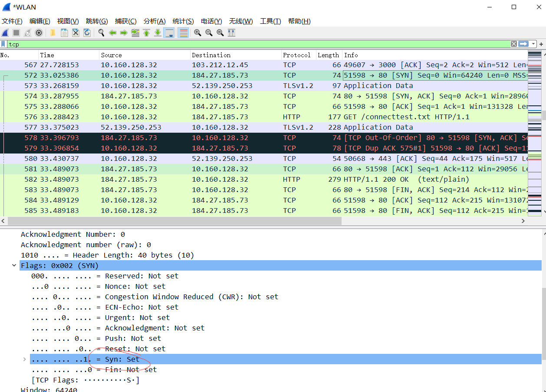
Task: Toggle auto-scroll during live capture
Action: point(169,33)
